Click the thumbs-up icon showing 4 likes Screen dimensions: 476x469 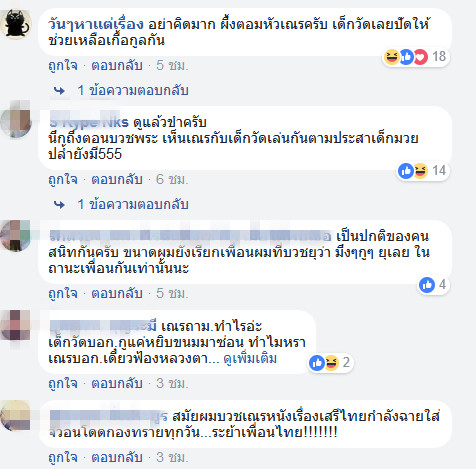427,285
